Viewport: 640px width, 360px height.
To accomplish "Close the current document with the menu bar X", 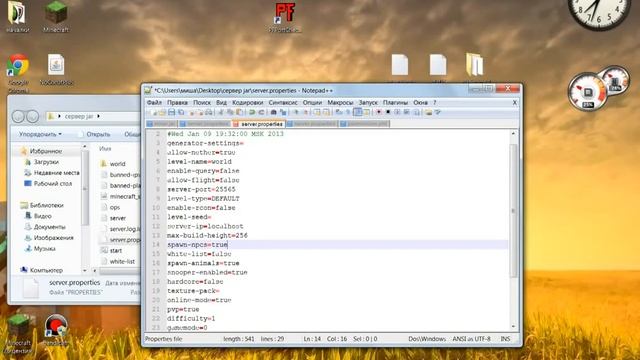I will [x=515, y=103].
